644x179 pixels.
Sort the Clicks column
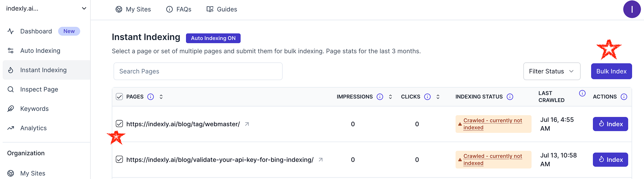(438, 97)
